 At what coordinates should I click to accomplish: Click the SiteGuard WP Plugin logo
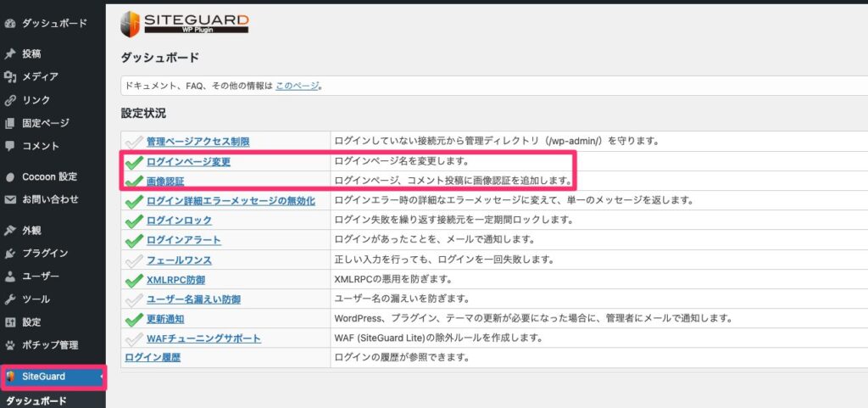coord(185,22)
